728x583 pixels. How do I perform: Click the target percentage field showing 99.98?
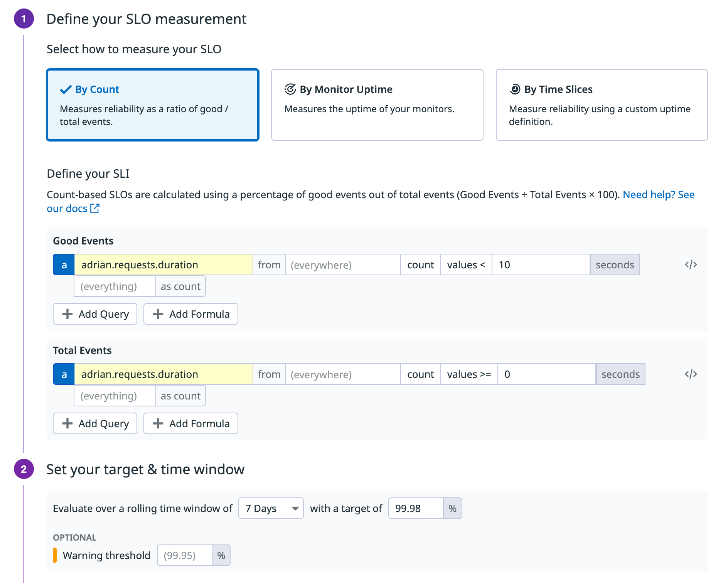click(x=416, y=508)
